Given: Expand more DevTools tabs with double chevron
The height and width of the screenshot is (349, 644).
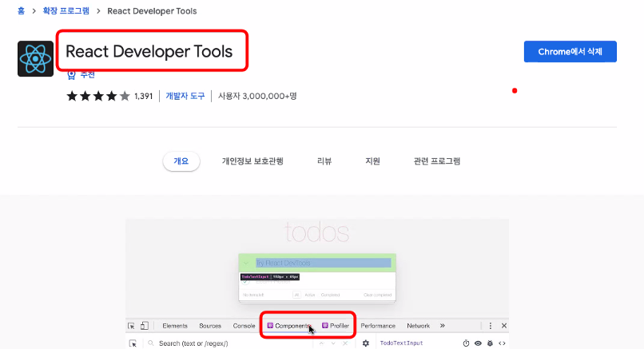Looking at the screenshot, I should coord(443,326).
